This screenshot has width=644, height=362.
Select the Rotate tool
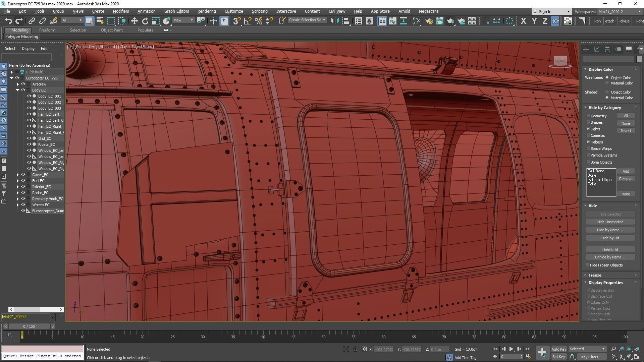pos(145,21)
